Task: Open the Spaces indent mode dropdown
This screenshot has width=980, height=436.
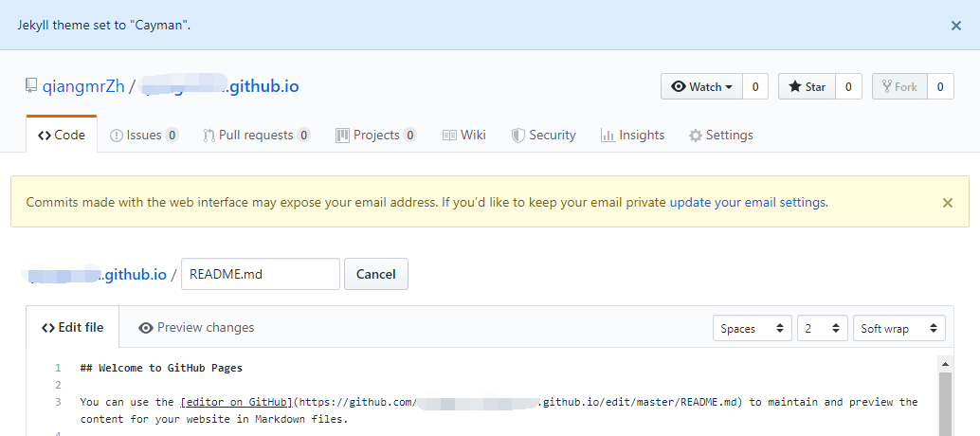Action: point(753,328)
